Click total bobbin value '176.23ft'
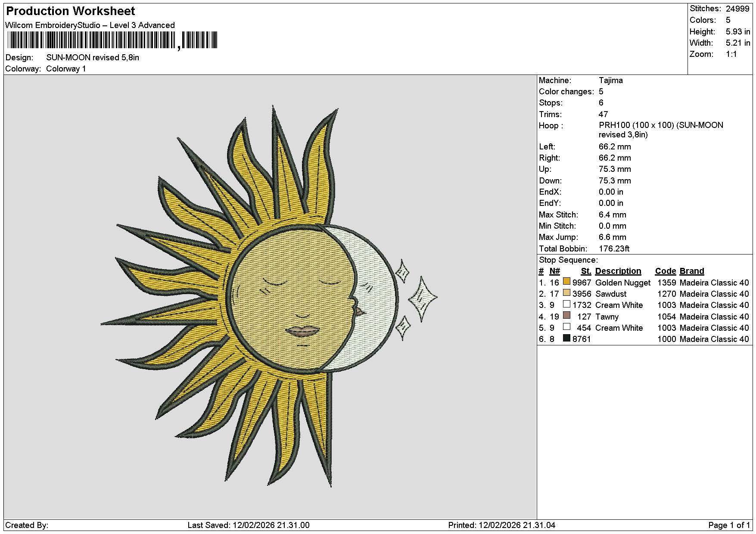The image size is (756, 534). pyautogui.click(x=614, y=248)
